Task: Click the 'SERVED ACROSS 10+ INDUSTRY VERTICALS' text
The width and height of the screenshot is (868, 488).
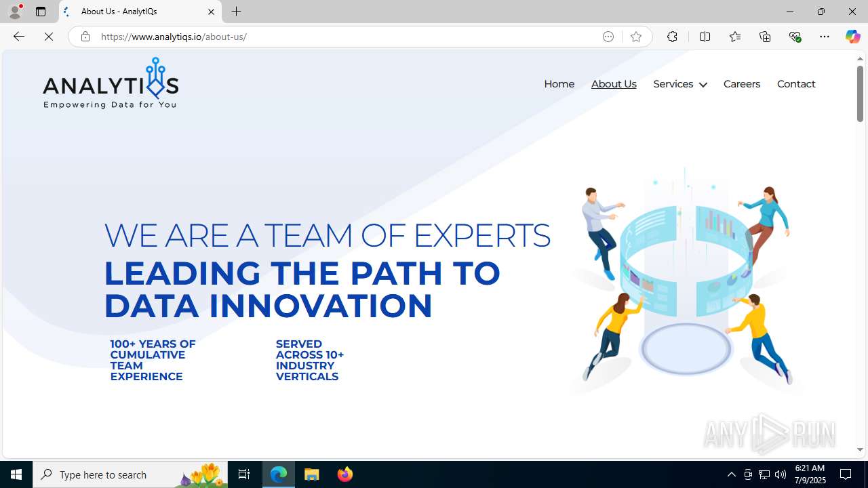Action: (x=309, y=360)
